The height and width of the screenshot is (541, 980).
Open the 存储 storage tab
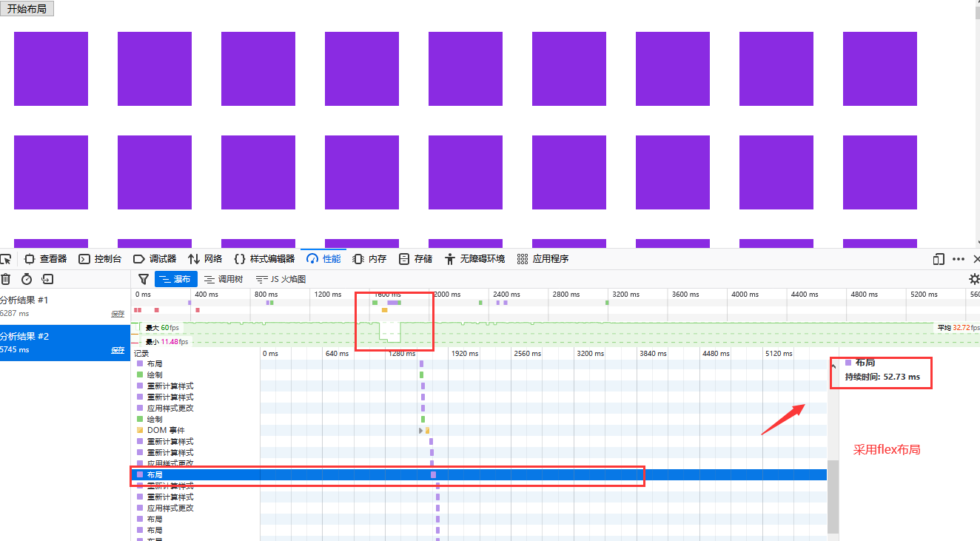pyautogui.click(x=416, y=259)
